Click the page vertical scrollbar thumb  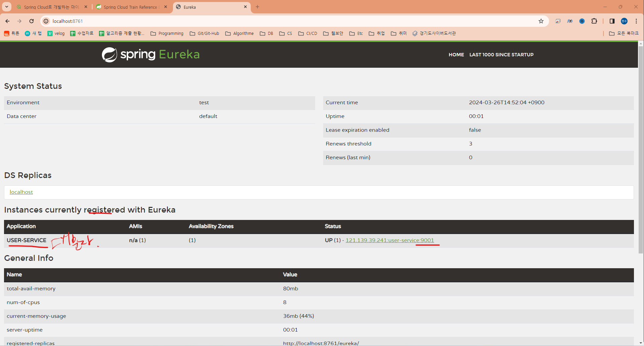(x=641, y=150)
